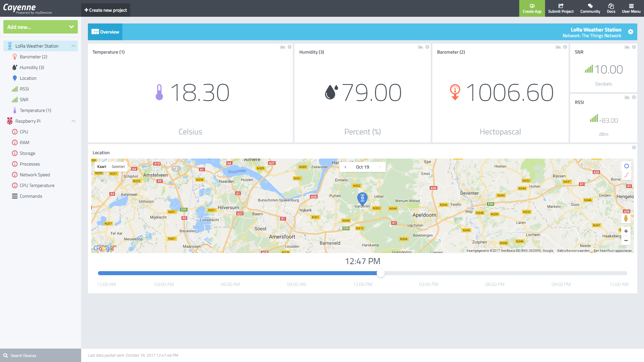This screenshot has height=362, width=644.
Task: Open the Cayenne Create App tool
Action: (532, 8)
